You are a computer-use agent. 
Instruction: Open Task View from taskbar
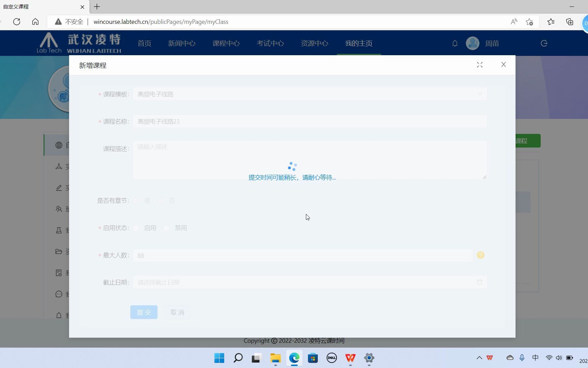256,358
